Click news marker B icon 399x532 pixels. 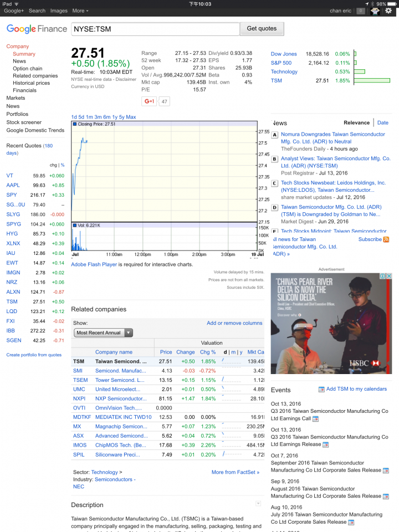274,159
